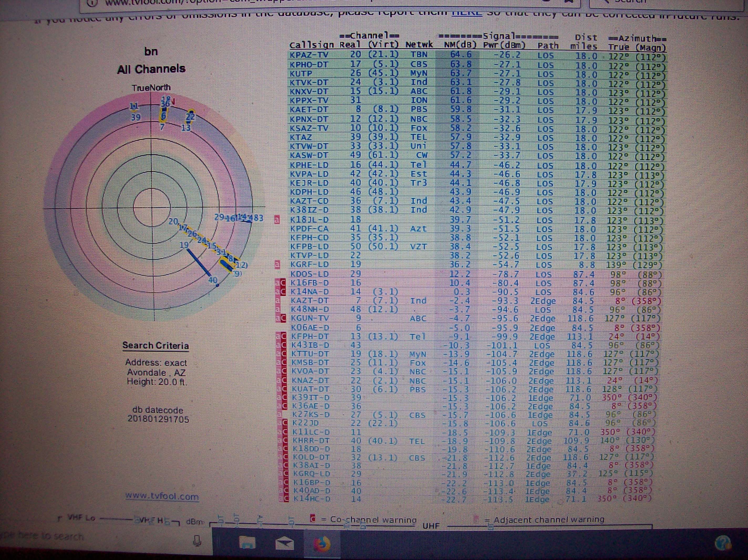The width and height of the screenshot is (748, 560).
Task: Click the KPDF-CA callsign
Action: [x=309, y=229]
